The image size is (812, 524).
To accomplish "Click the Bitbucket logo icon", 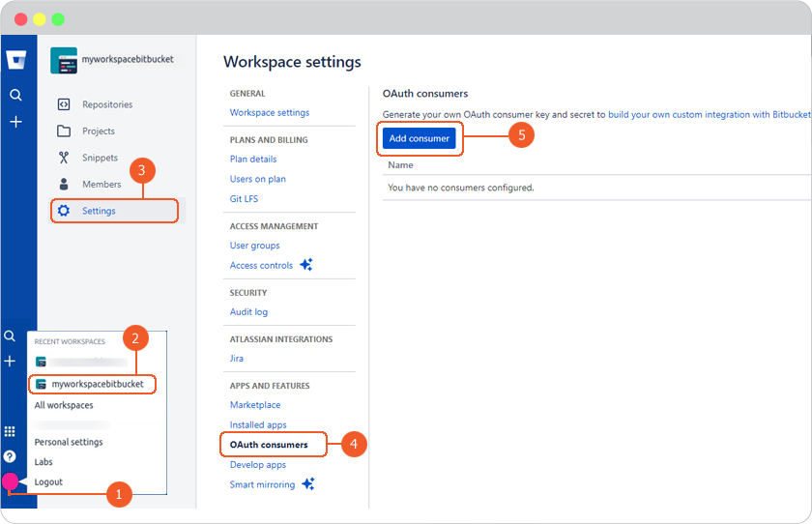I will pos(16,60).
